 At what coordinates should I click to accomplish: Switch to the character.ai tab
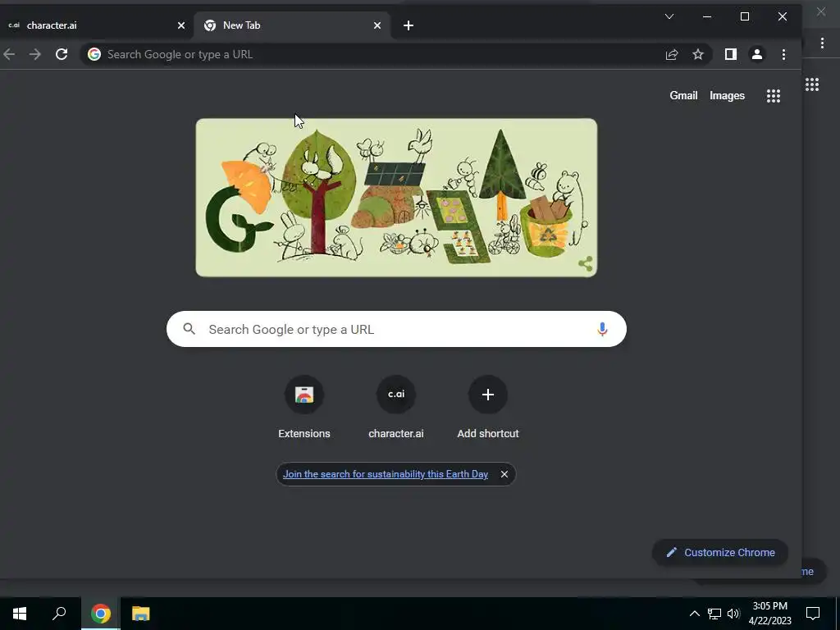[x=97, y=25]
